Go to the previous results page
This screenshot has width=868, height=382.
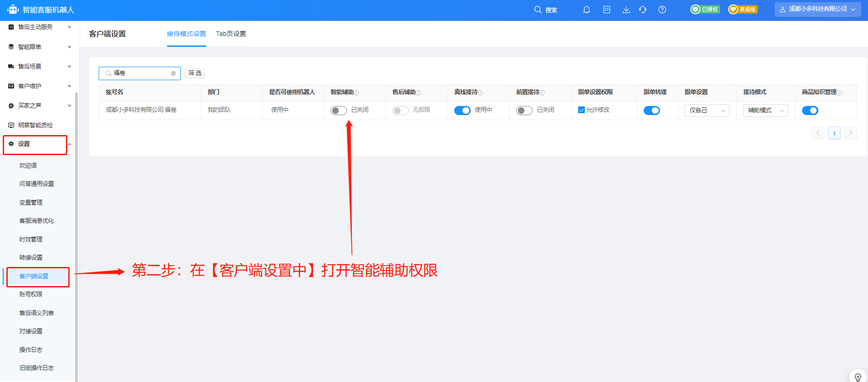coord(818,133)
